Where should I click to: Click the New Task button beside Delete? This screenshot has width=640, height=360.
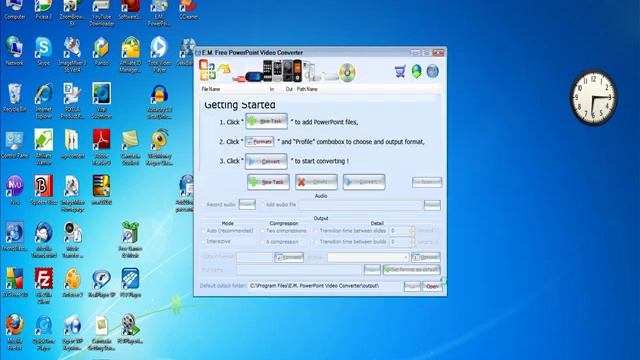click(x=268, y=182)
